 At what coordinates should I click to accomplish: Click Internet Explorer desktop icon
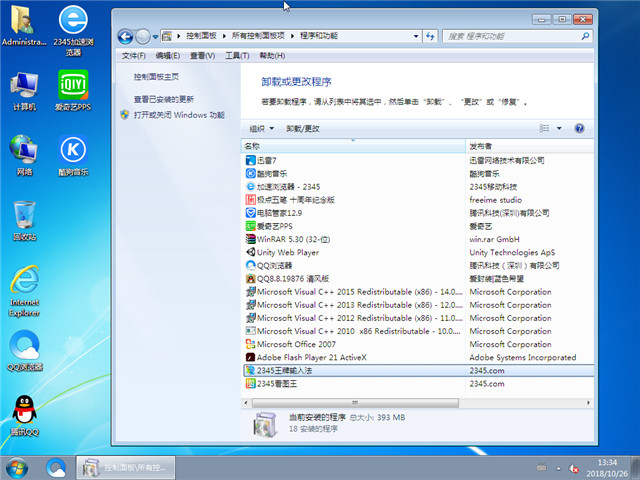pos(24,291)
